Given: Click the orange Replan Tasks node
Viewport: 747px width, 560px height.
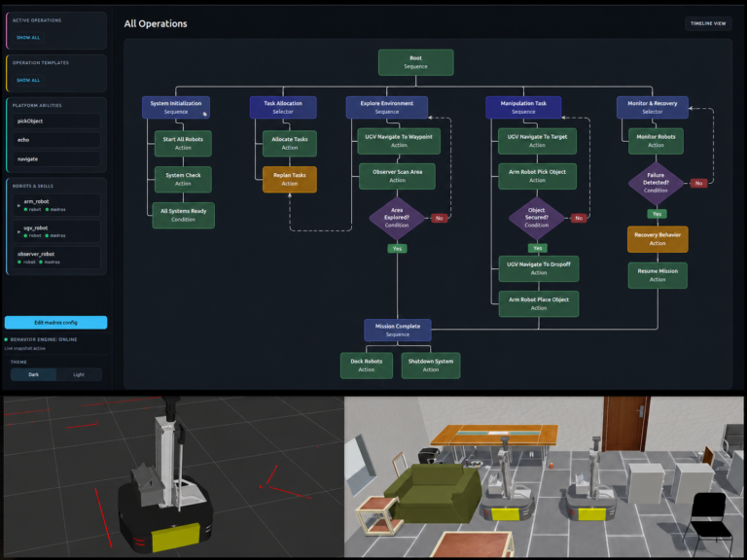Looking at the screenshot, I should click(x=290, y=179).
